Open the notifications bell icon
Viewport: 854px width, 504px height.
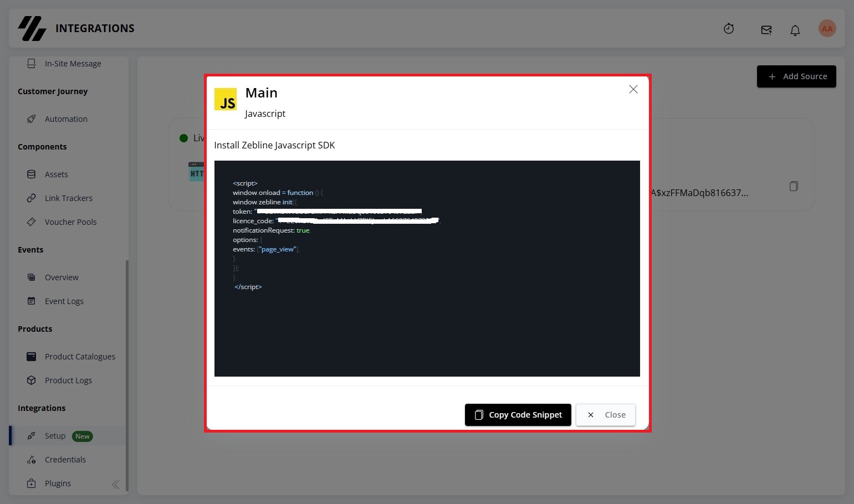tap(795, 30)
